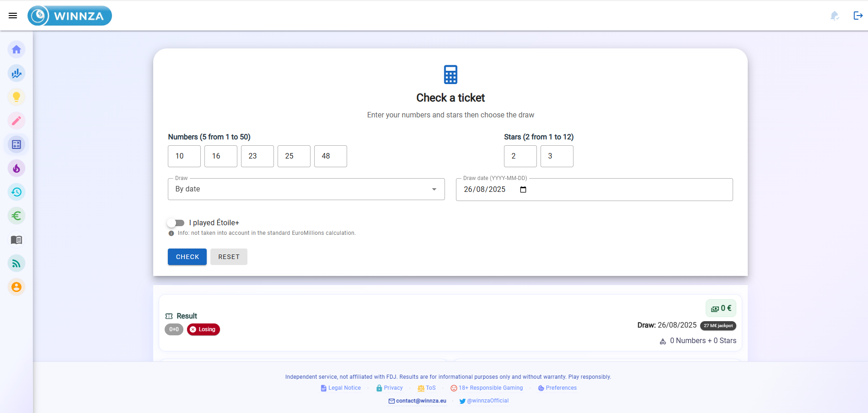Open the ToS link
Screen dimensions: 868x413
pyautogui.click(x=427, y=388)
